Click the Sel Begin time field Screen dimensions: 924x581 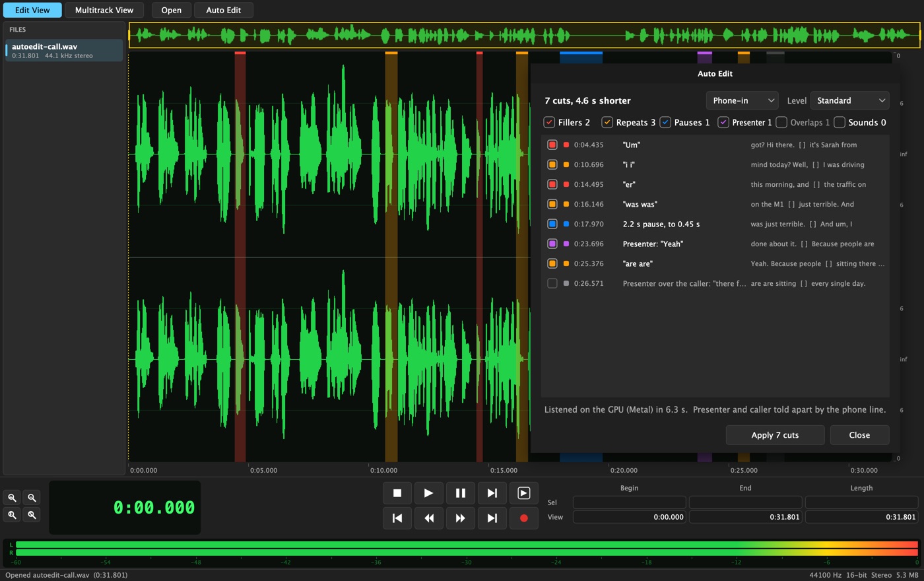click(630, 502)
